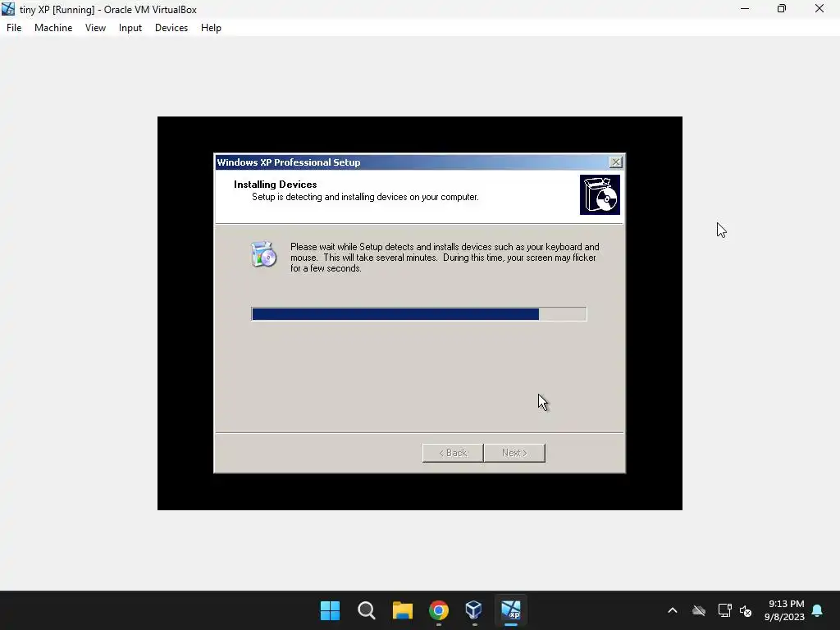
Task: Open taskbar Search
Action: (x=367, y=610)
